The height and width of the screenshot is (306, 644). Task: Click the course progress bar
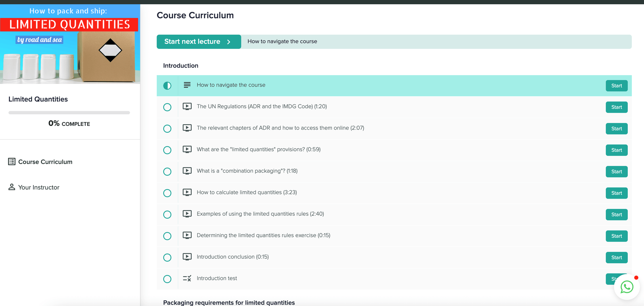pos(69,113)
